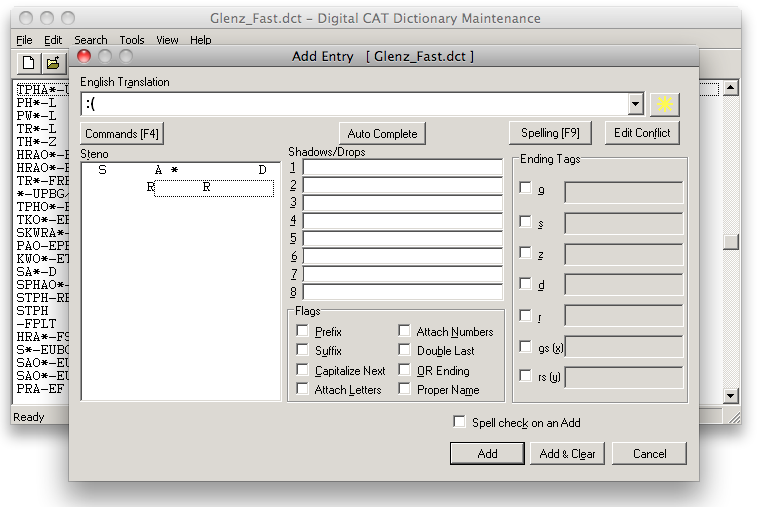Click the main window resize grip corner

point(734,417)
